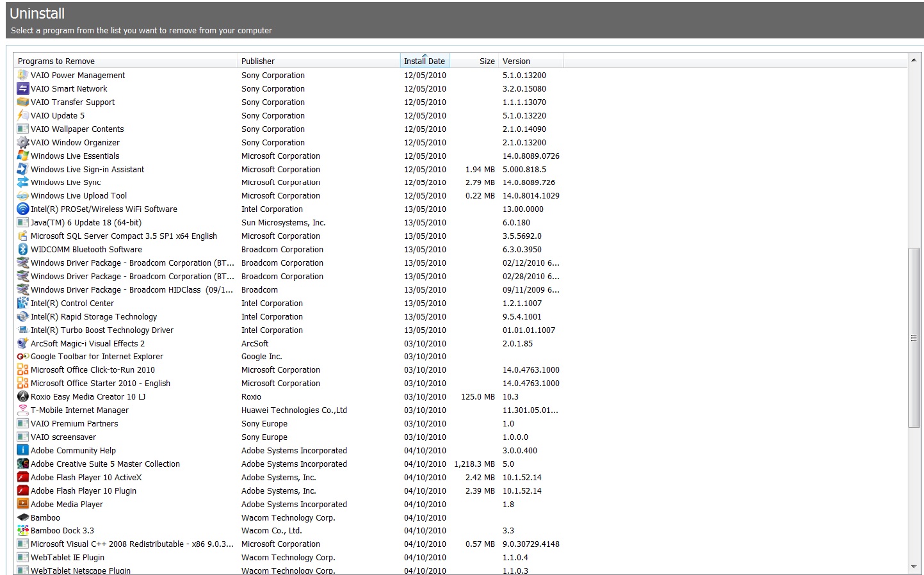
Task: Click the Google Toolbar for Internet Explorer icon
Action: coord(22,356)
